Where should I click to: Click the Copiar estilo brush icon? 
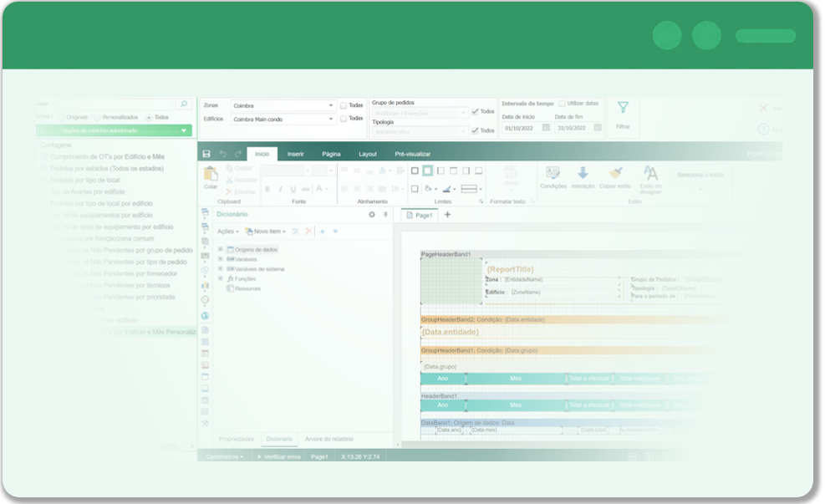point(615,174)
